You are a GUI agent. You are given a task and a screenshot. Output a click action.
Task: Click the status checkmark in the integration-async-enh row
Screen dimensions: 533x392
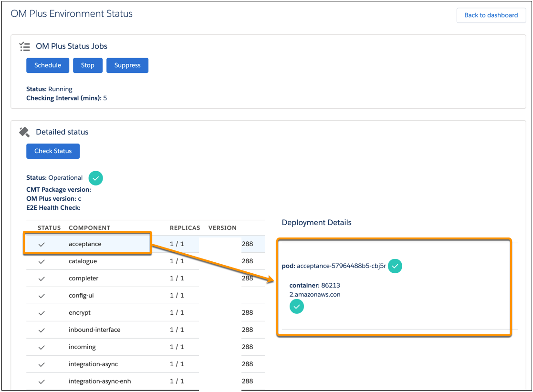42,382
